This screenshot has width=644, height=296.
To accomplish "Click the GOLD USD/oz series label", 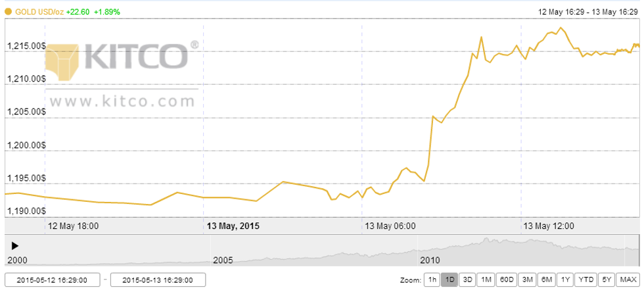I will (39, 12).
